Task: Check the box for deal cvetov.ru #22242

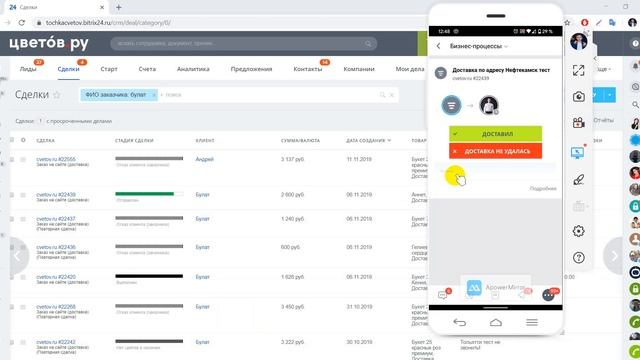Action: pos(12,342)
